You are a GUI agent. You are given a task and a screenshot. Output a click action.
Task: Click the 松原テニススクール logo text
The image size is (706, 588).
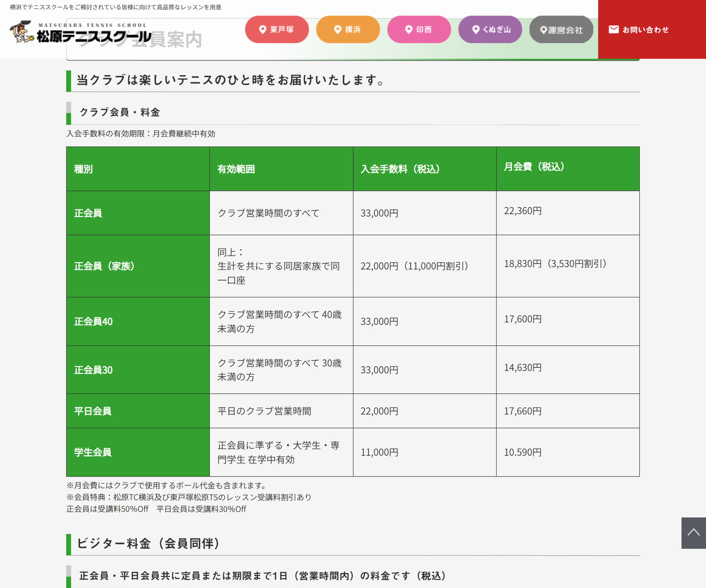[x=94, y=36]
